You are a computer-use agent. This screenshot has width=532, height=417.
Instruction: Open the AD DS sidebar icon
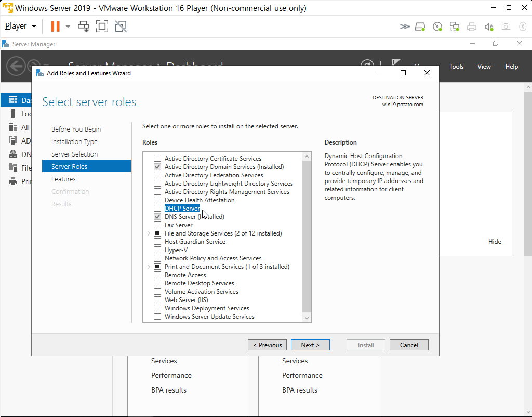(x=13, y=140)
